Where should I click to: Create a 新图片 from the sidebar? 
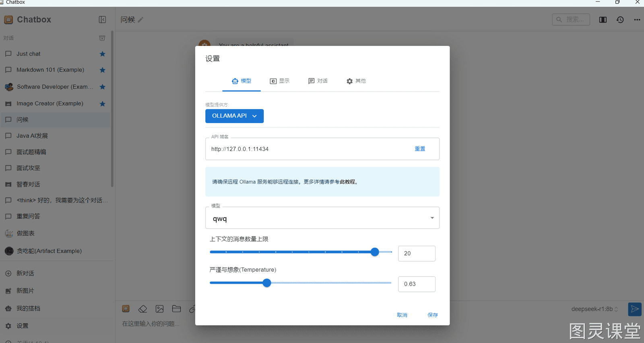coord(57,291)
